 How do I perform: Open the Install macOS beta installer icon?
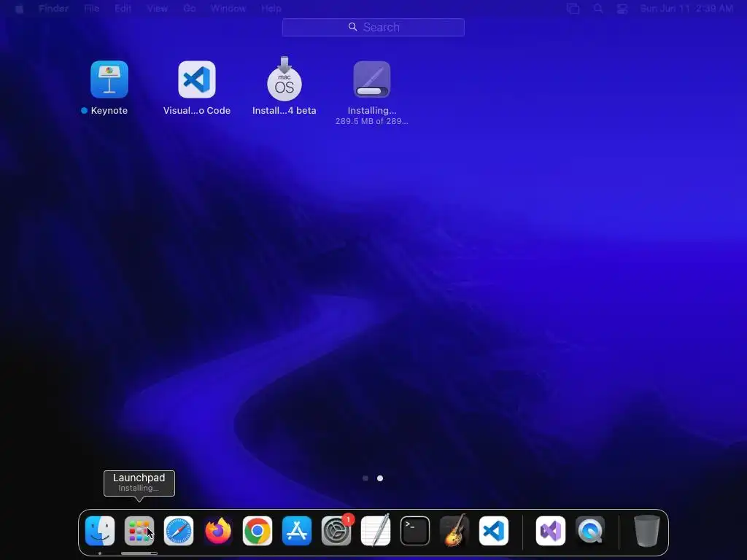(285, 79)
